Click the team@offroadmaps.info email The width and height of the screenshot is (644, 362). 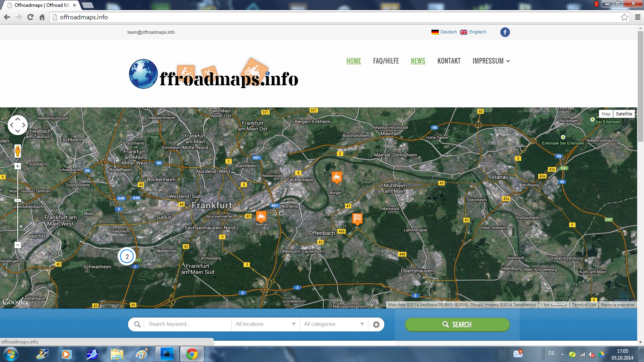coord(151,32)
